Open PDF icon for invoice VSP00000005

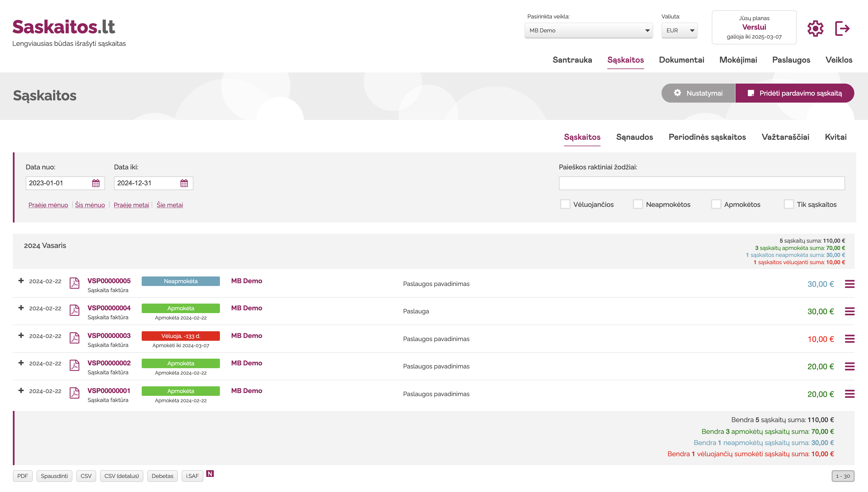(x=74, y=283)
